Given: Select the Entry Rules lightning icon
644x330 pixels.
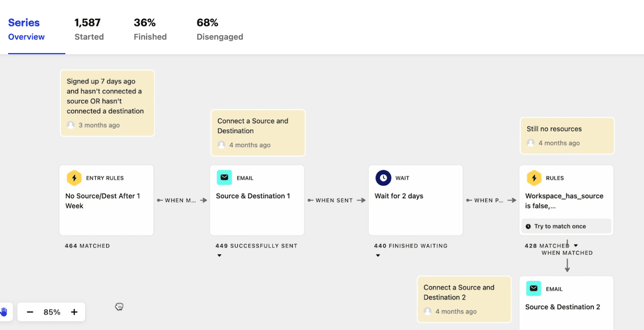Looking at the screenshot, I should (74, 178).
